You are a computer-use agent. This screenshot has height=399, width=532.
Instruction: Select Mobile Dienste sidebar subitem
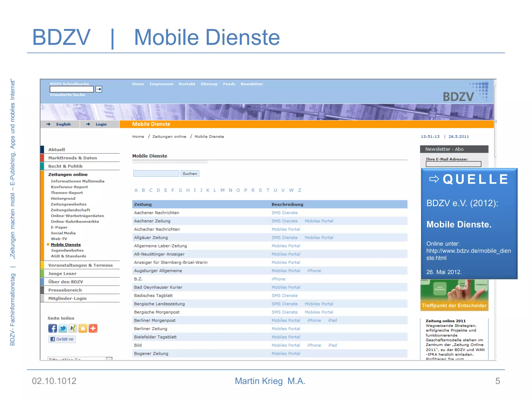click(66, 245)
